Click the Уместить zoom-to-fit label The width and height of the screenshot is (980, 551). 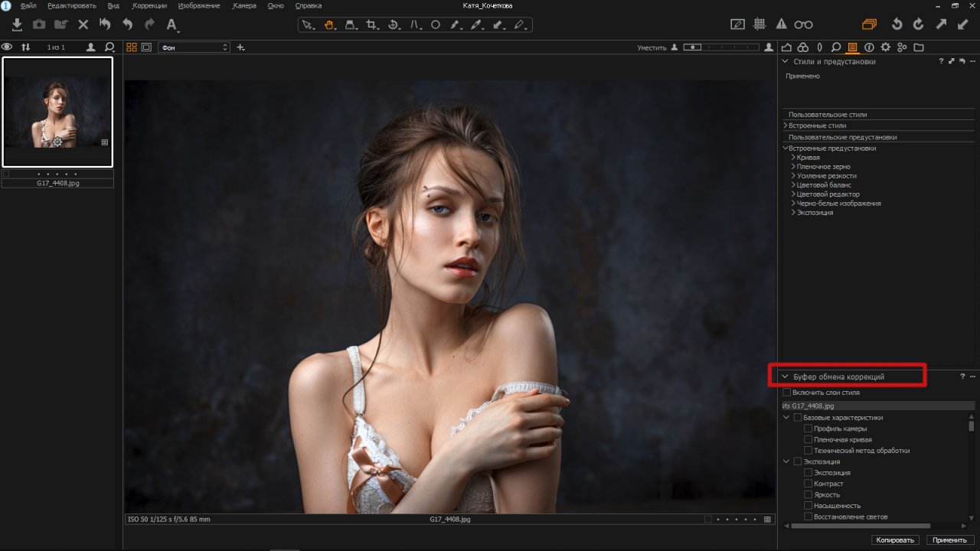(x=652, y=47)
